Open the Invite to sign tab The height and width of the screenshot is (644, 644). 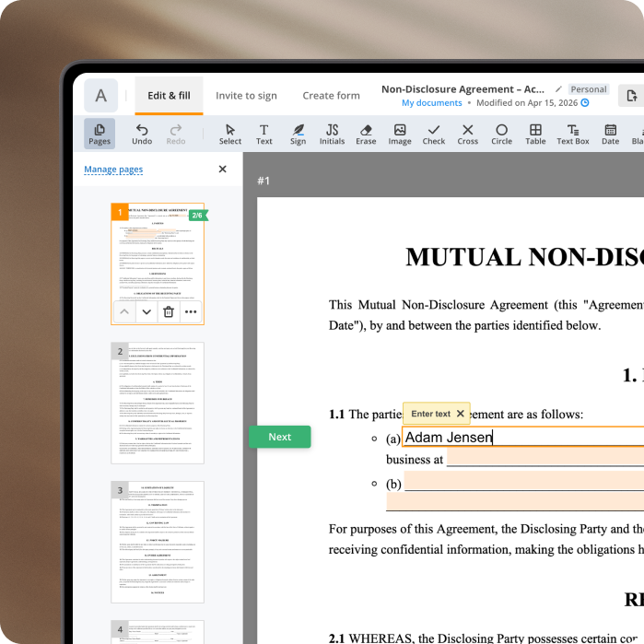click(246, 96)
